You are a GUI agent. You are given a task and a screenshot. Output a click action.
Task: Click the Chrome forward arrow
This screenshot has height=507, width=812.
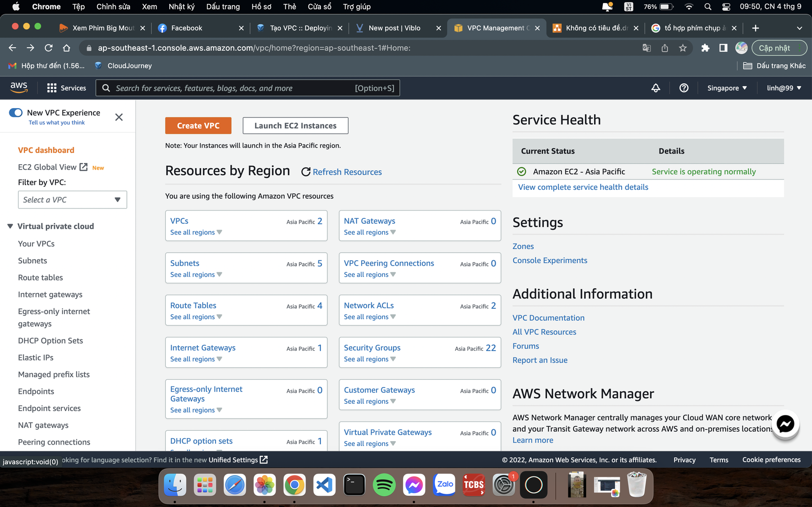pyautogui.click(x=31, y=48)
